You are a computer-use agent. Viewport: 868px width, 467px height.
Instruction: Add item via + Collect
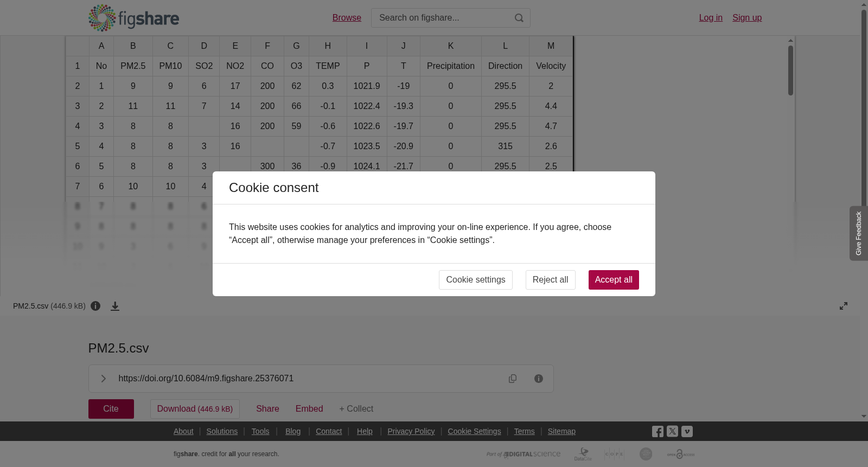pyautogui.click(x=356, y=409)
